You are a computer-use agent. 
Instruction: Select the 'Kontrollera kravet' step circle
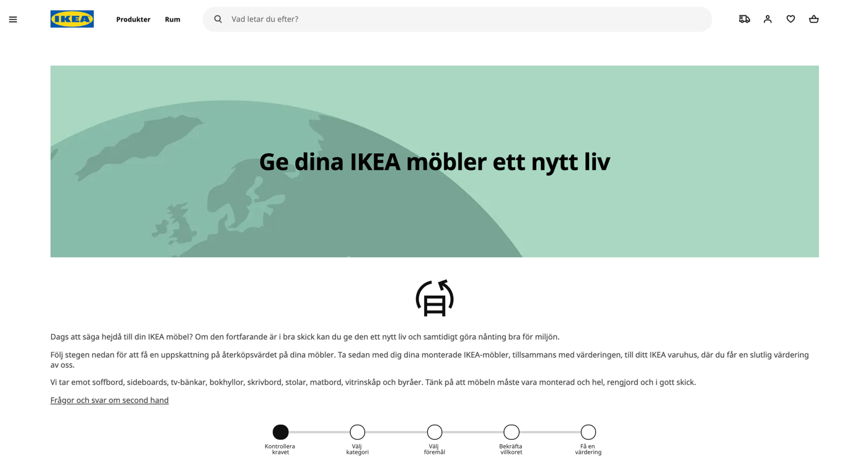pos(280,432)
